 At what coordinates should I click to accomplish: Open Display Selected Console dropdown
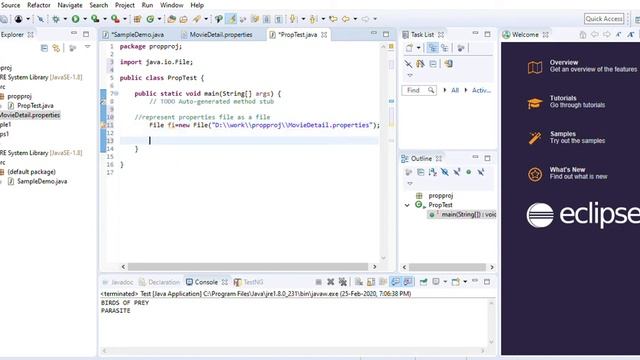pyautogui.click(x=445, y=282)
